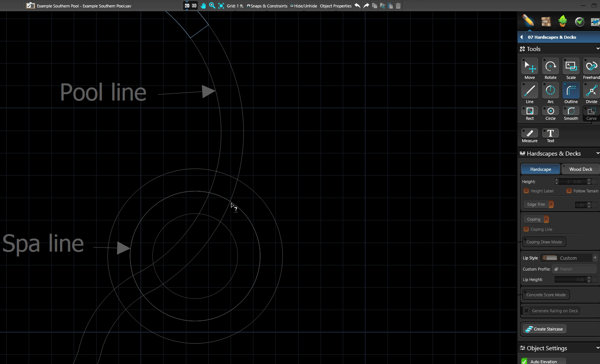Collapse the Hardscapes & Decks section
600x364 pixels.
pyautogui.click(x=597, y=153)
